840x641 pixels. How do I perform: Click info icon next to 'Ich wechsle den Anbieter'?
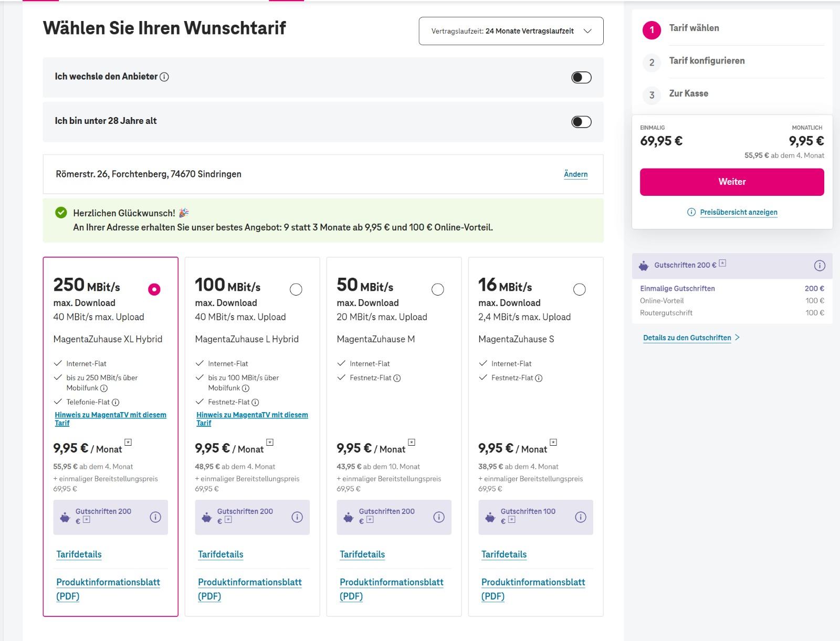pos(164,77)
